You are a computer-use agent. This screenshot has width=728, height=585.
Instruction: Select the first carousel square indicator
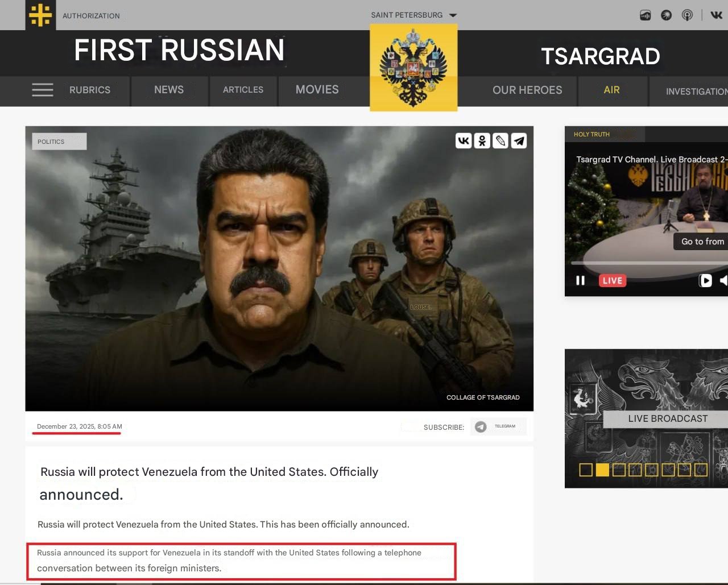point(586,470)
